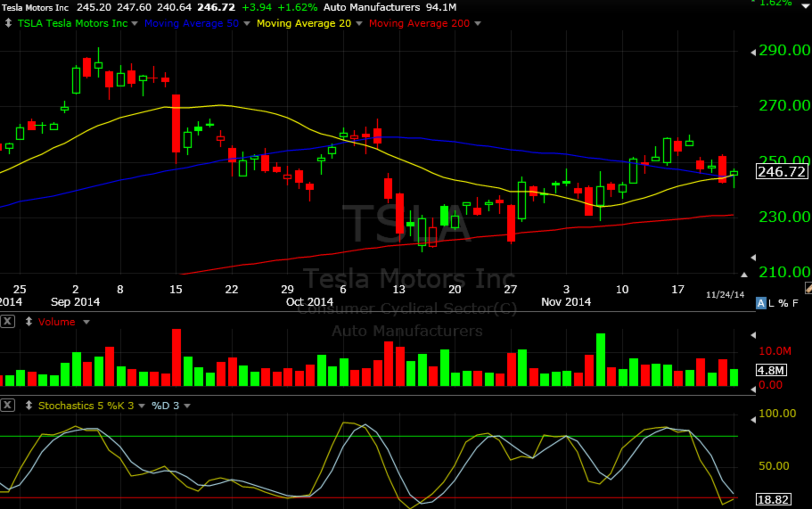Expand the Moving Average 200 dropdown arrow

click(478, 24)
